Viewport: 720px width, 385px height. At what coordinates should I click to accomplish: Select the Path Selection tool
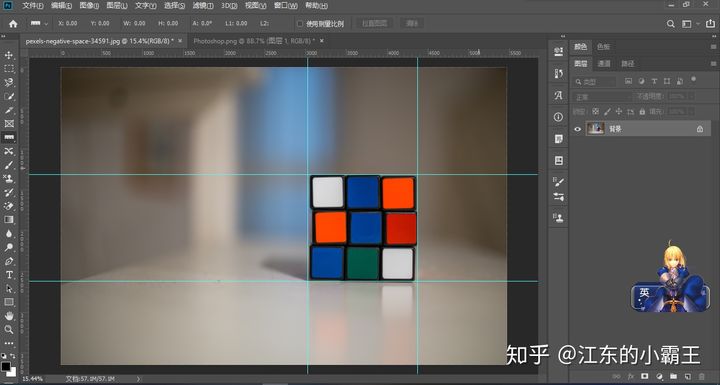tap(9, 289)
